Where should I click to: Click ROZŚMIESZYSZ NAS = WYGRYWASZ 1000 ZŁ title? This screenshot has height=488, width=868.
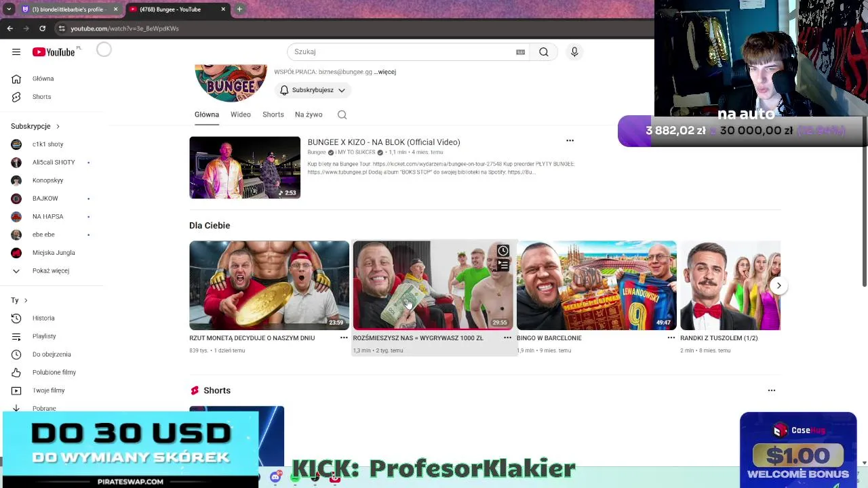pyautogui.click(x=418, y=338)
